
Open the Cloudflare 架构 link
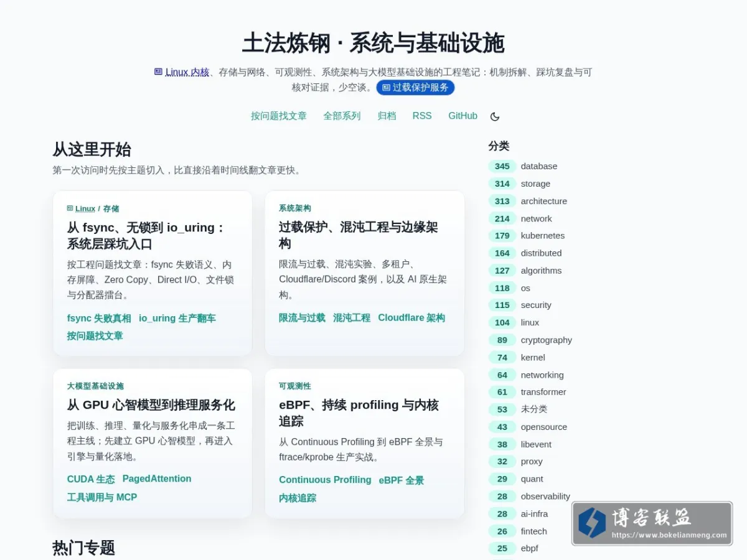point(411,318)
